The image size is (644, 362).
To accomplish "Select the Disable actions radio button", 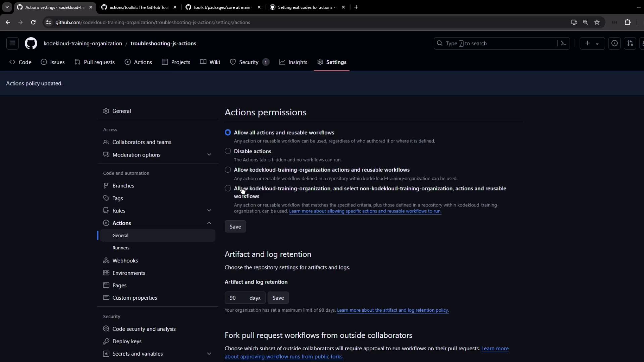I will (228, 151).
